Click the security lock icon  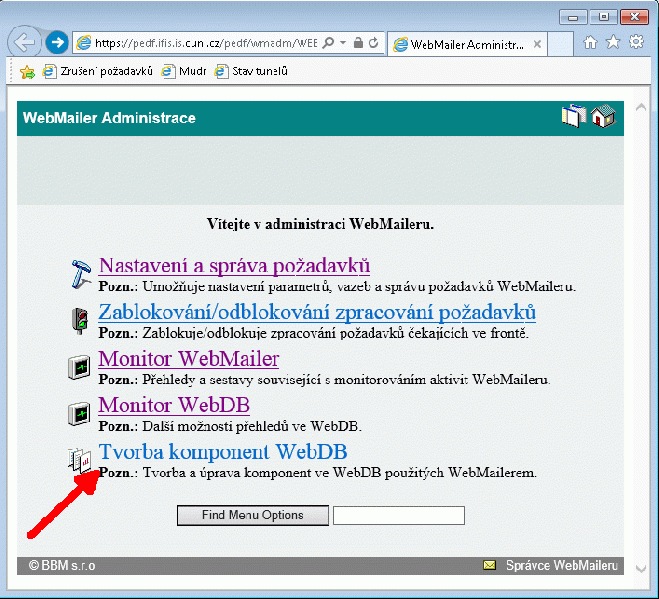click(x=358, y=42)
